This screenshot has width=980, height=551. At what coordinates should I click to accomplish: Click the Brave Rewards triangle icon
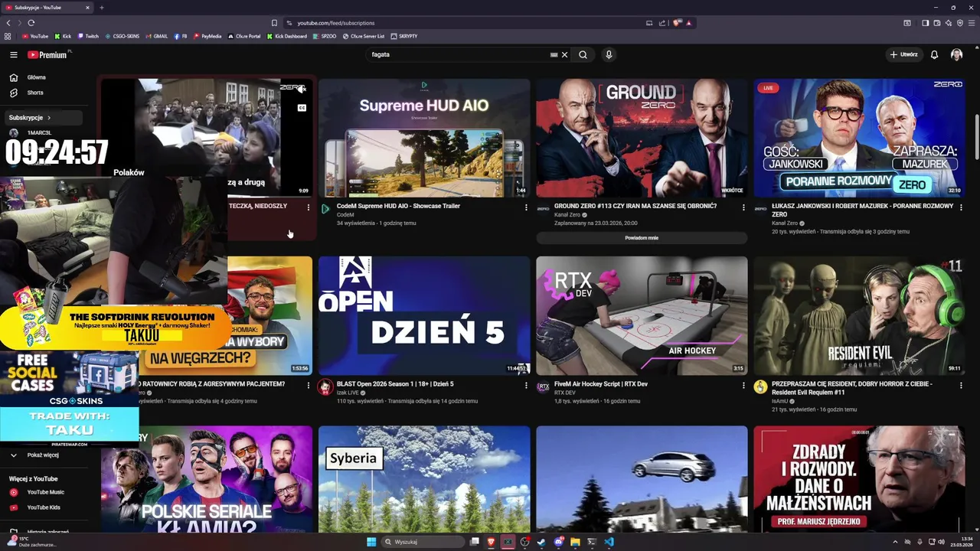688,23
